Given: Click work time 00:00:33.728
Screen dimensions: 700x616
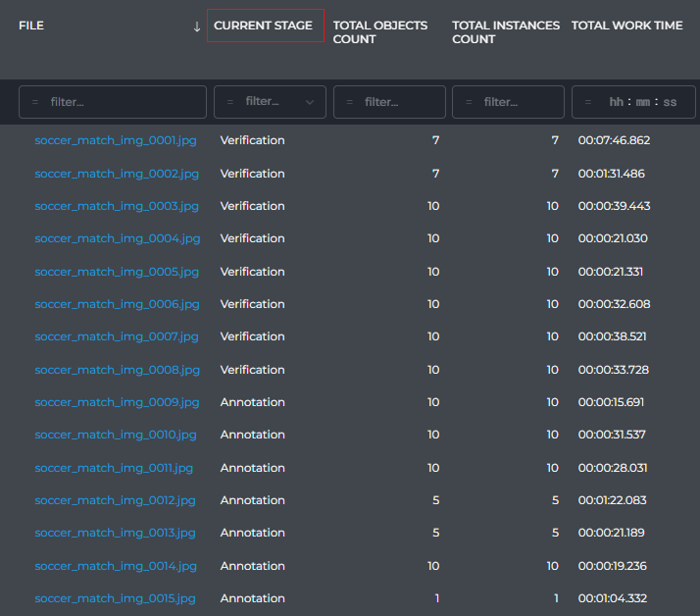Looking at the screenshot, I should [614, 370].
